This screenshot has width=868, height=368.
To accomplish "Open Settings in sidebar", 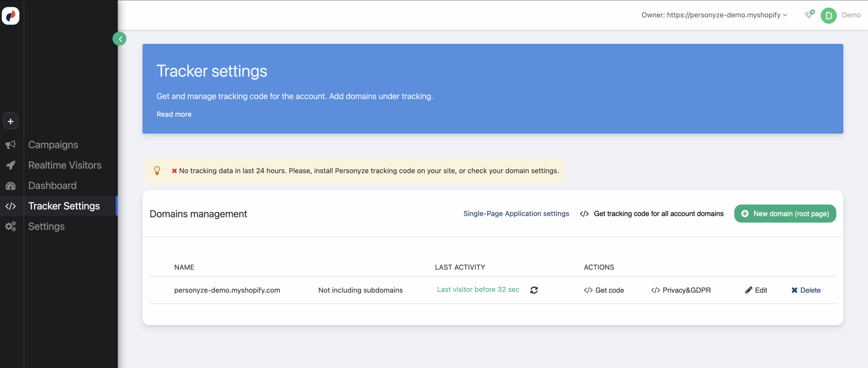I will point(46,226).
